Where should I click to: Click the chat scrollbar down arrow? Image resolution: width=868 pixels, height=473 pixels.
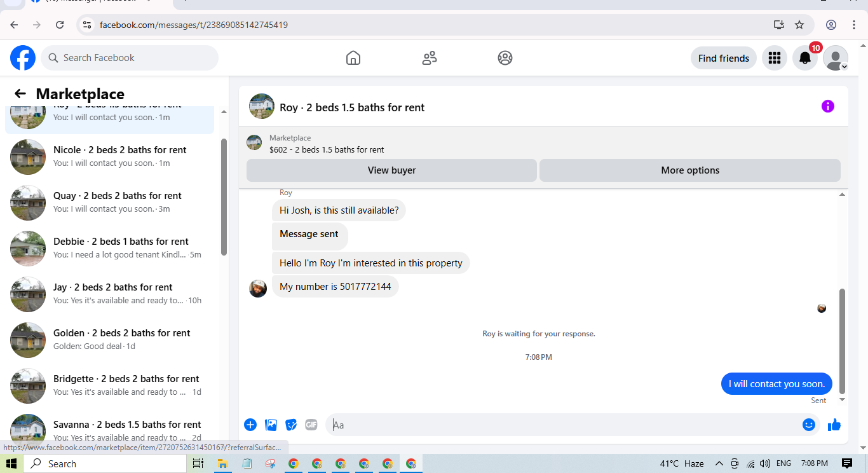coord(843,400)
